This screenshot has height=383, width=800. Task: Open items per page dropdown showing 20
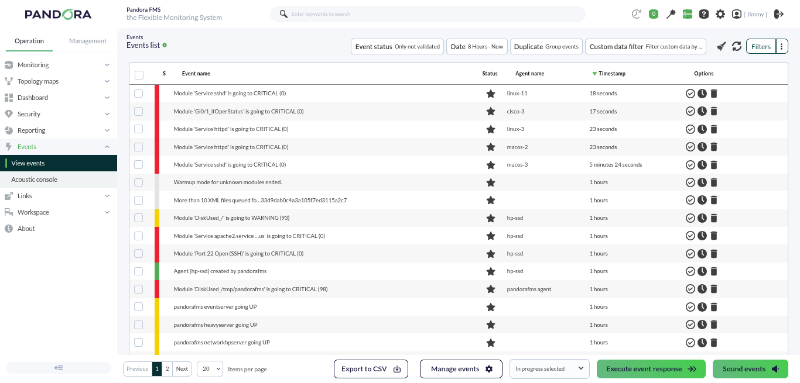tap(210, 369)
